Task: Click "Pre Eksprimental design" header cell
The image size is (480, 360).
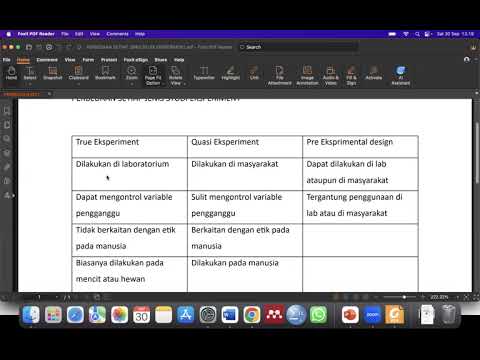Action: click(x=360, y=147)
